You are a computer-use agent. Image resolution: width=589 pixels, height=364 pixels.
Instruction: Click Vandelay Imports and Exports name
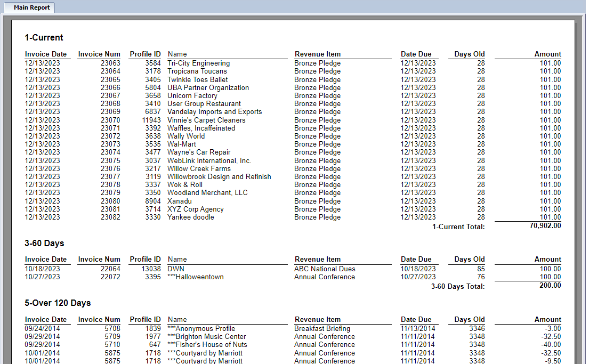[x=215, y=111]
